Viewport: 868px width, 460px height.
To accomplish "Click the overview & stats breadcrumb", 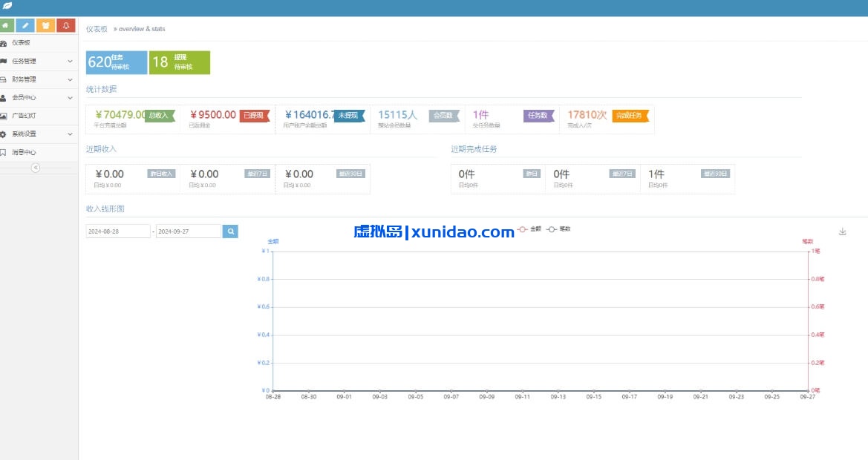I will [x=142, y=27].
